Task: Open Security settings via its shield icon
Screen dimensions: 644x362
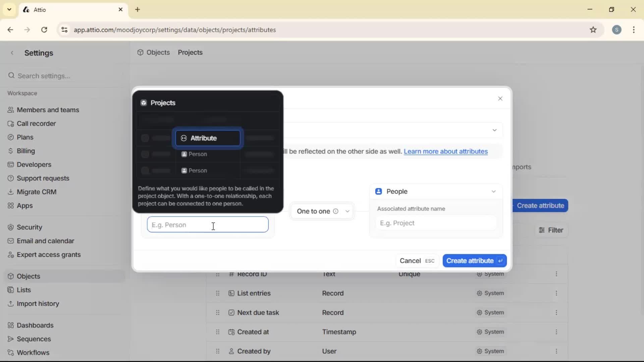Action: point(11,227)
